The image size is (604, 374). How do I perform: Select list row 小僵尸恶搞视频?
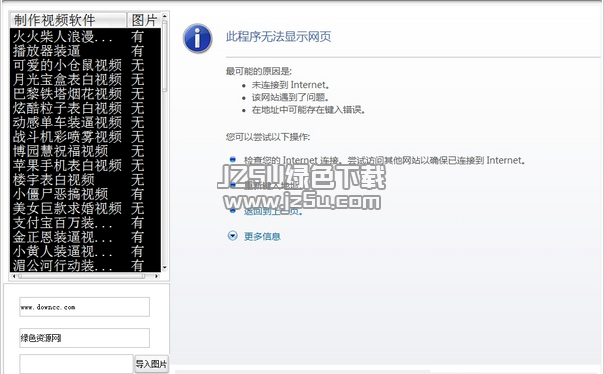(85, 193)
